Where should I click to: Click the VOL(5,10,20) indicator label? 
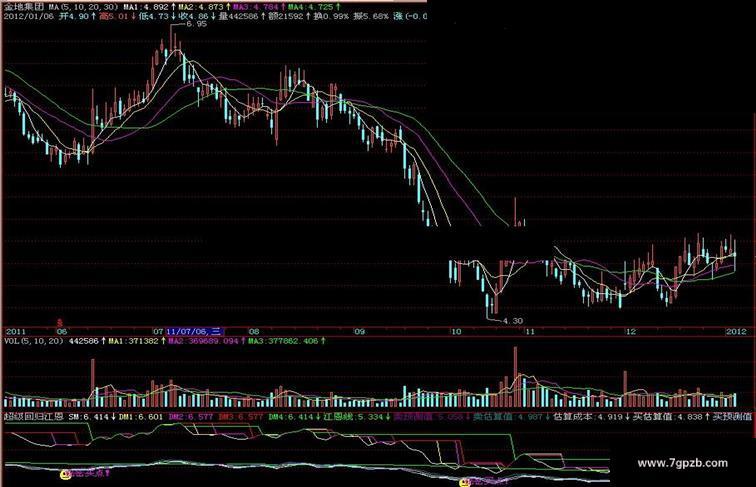click(34, 341)
